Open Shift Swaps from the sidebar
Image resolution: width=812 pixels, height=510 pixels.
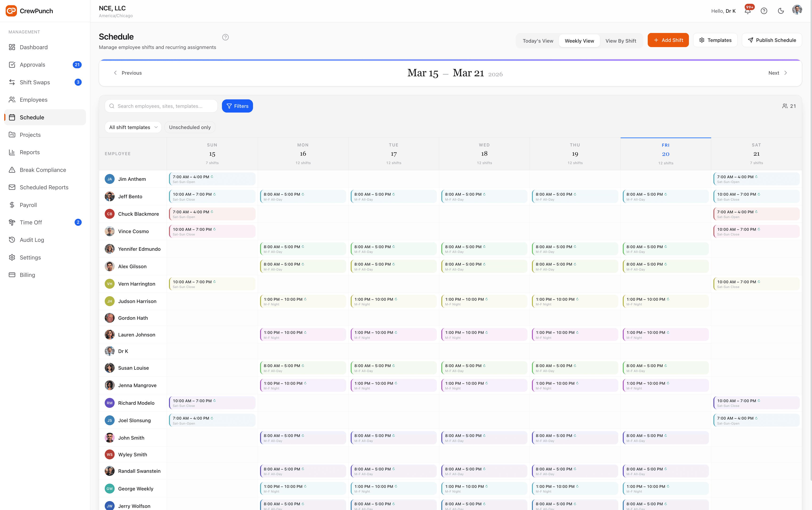[35, 82]
